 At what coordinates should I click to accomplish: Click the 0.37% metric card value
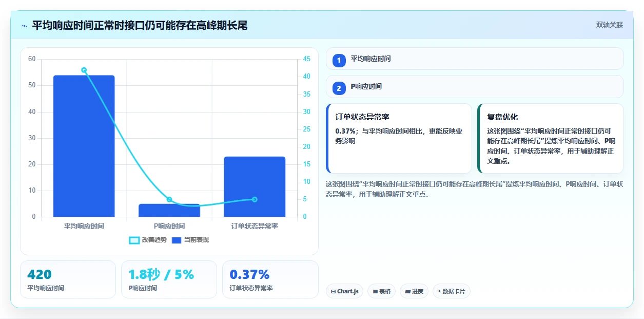[249, 275]
